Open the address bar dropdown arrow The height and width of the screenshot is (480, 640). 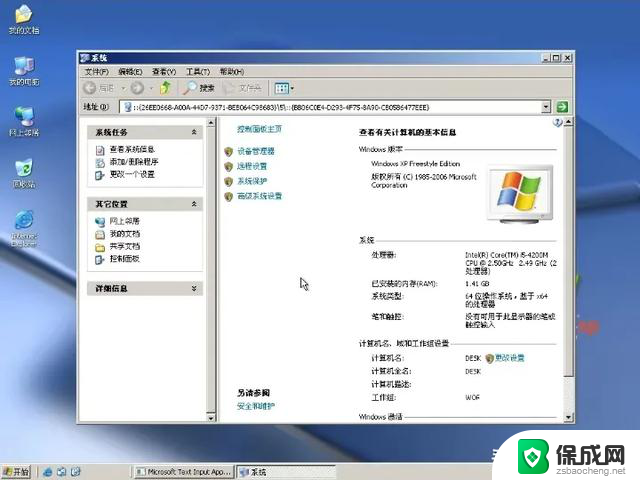pyautogui.click(x=546, y=107)
